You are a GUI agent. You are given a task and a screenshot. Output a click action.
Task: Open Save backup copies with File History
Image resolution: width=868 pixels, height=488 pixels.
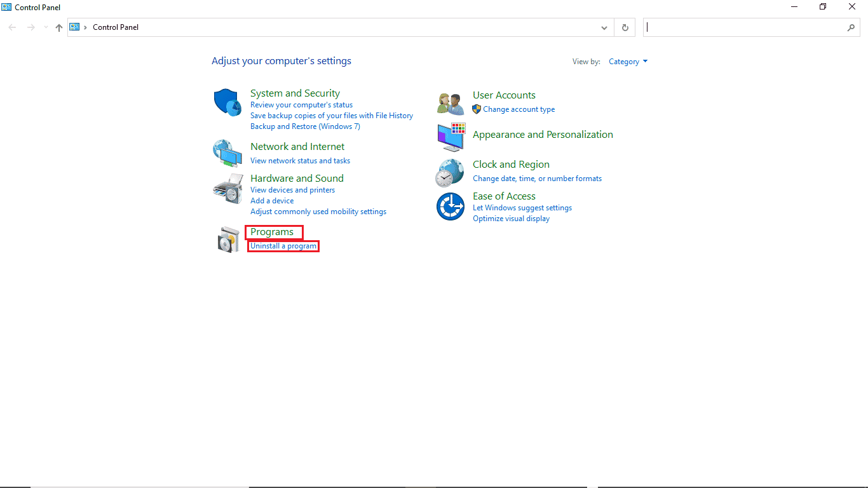(332, 116)
